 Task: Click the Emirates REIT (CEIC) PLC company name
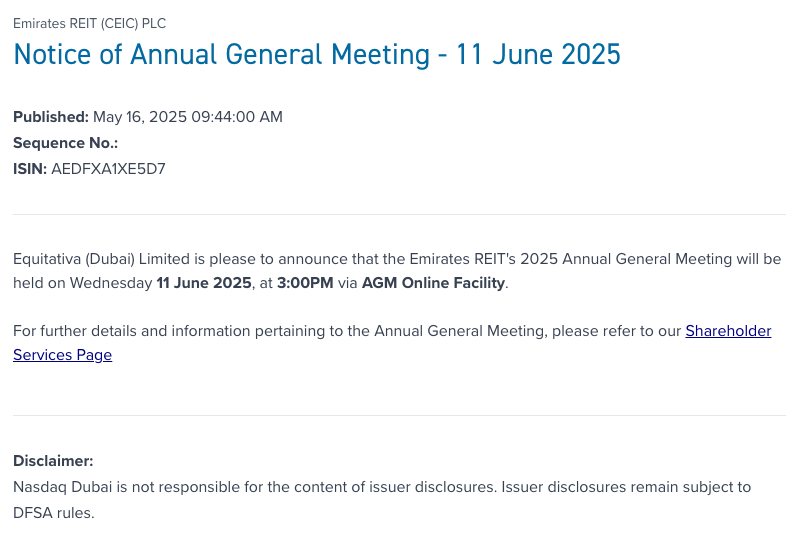(x=90, y=23)
